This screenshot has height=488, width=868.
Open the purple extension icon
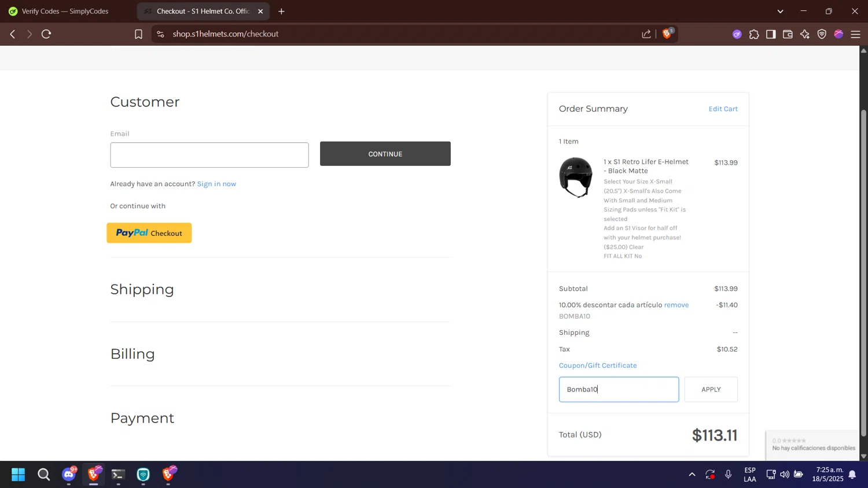pyautogui.click(x=737, y=34)
